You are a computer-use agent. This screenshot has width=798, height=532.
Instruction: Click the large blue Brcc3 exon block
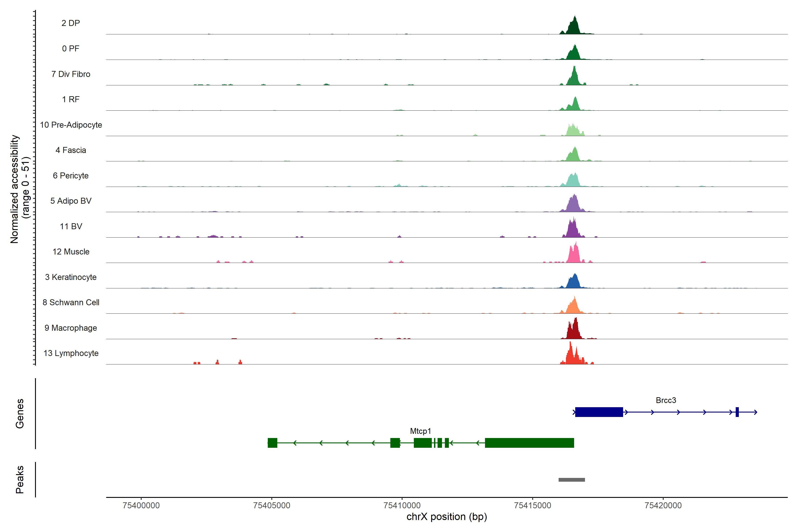click(x=599, y=412)
